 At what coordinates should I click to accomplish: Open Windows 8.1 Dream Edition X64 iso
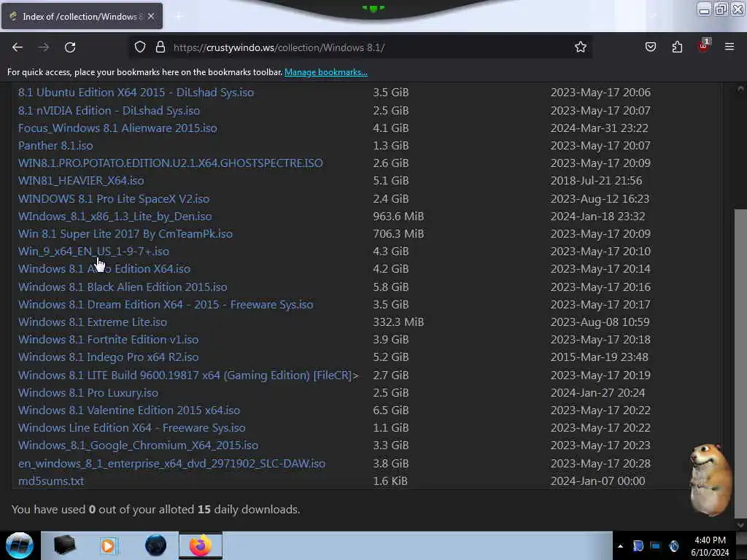(x=166, y=305)
